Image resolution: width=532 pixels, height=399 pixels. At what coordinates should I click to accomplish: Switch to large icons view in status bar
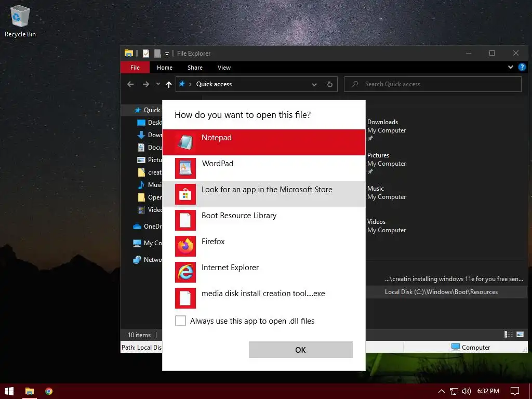pyautogui.click(x=520, y=335)
